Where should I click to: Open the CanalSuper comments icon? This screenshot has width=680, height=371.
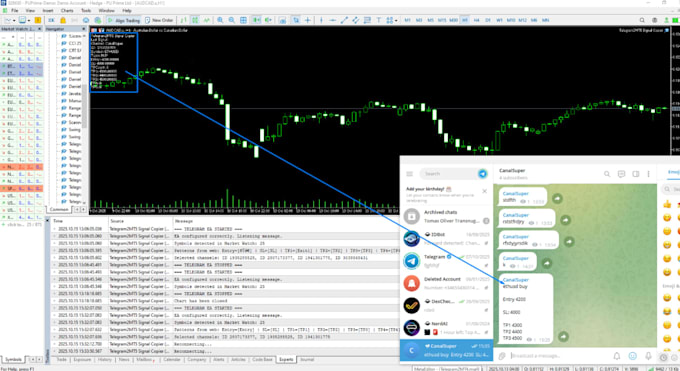point(621,174)
